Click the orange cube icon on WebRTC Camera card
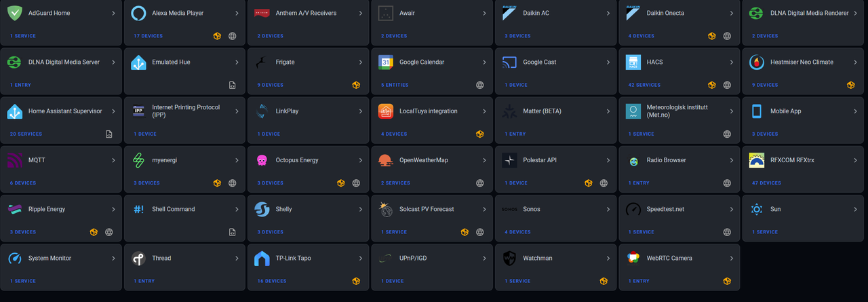The width and height of the screenshot is (868, 302). 727,281
